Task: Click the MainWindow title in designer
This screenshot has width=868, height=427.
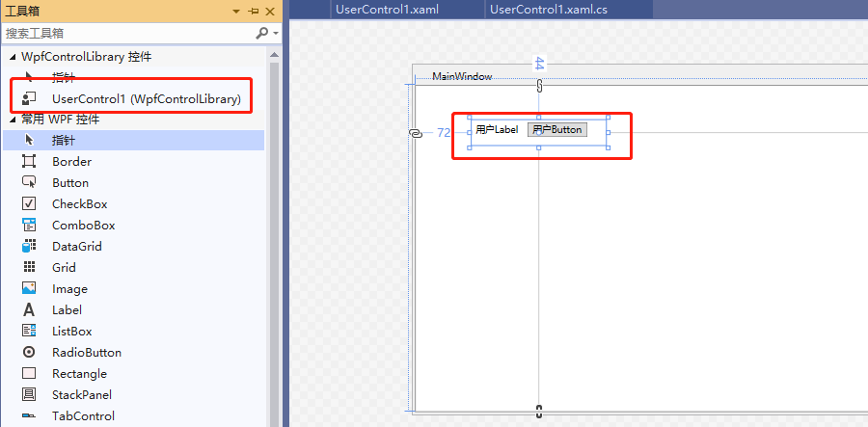Action: pos(462,76)
